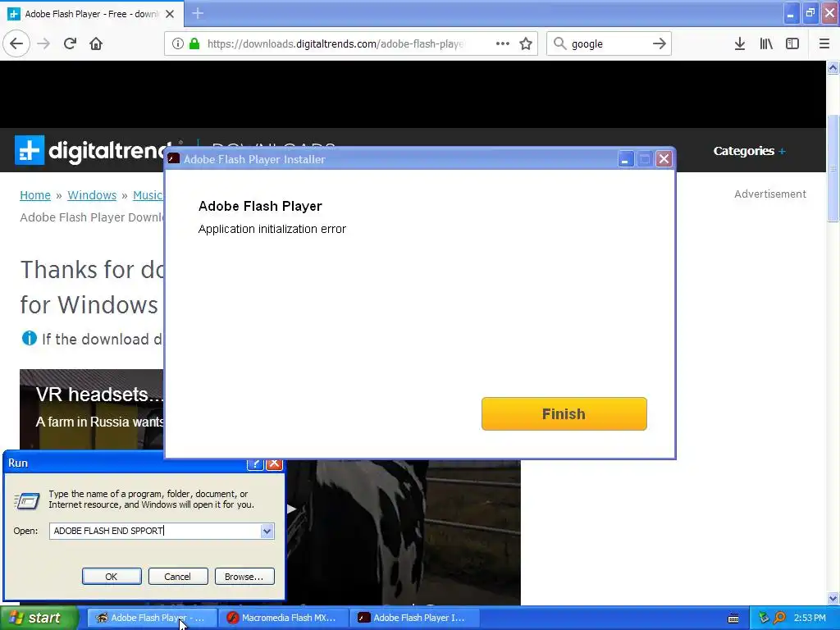Close the Run dialog

point(274,463)
